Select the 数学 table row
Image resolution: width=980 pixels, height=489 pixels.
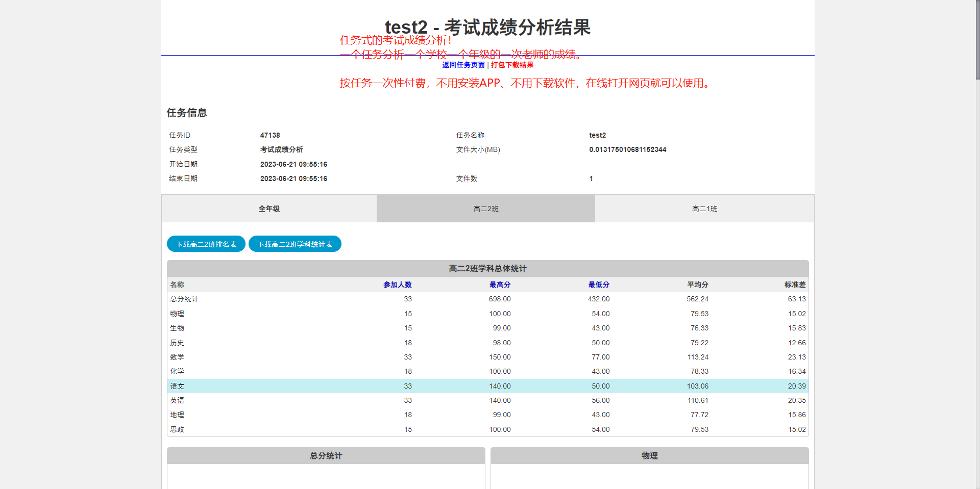click(x=488, y=357)
